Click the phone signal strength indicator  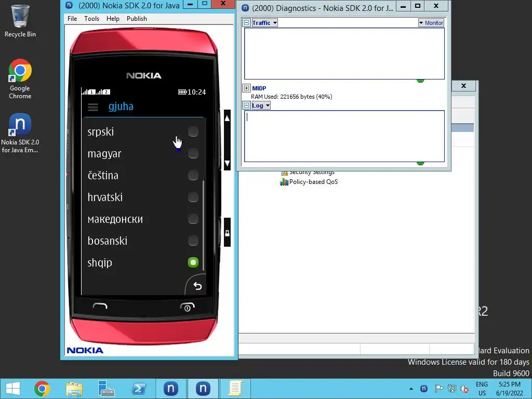[96, 91]
